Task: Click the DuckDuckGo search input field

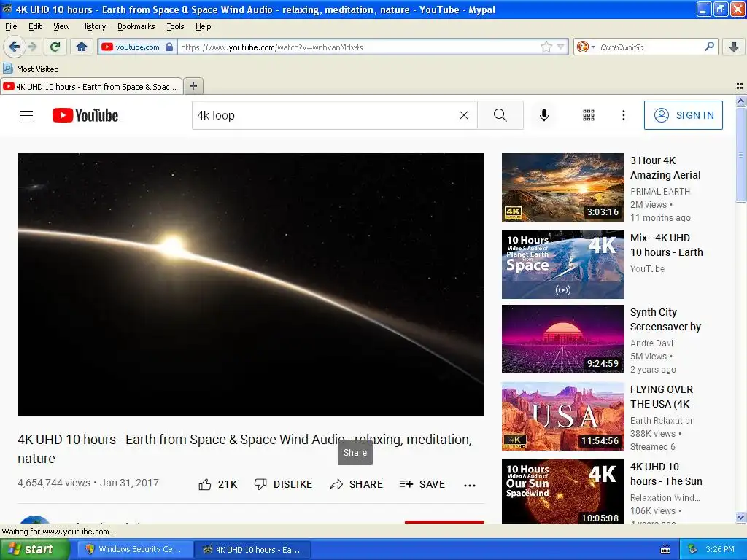Action: click(x=650, y=47)
